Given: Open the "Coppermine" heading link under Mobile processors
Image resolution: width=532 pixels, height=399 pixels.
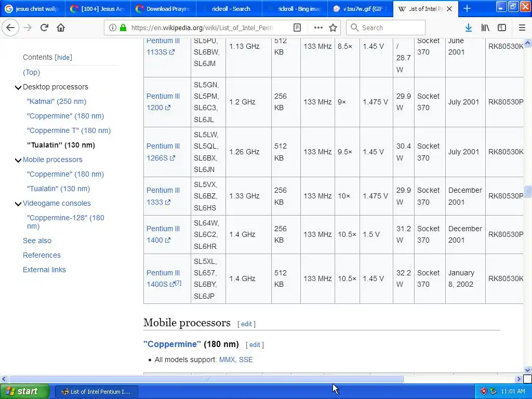Looking at the screenshot, I should pyautogui.click(x=172, y=344).
